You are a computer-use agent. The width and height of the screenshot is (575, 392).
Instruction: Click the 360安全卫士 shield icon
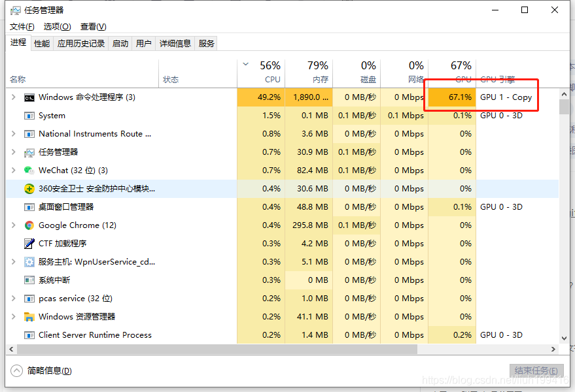(29, 189)
